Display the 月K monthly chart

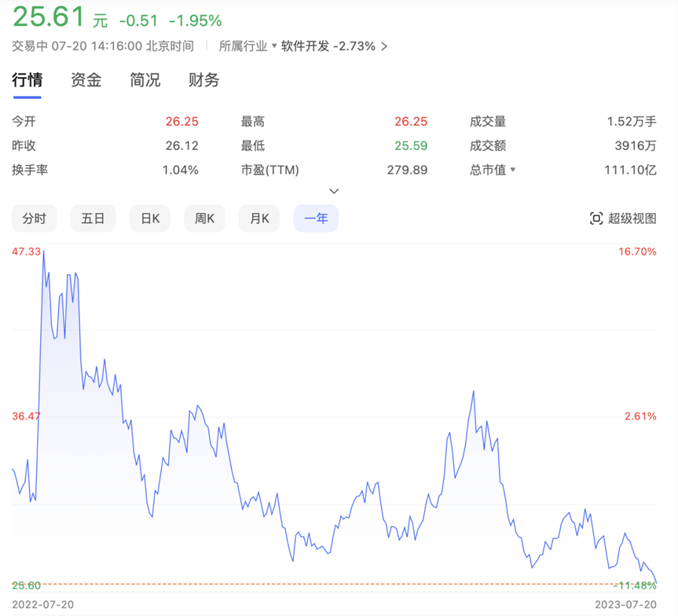(259, 218)
